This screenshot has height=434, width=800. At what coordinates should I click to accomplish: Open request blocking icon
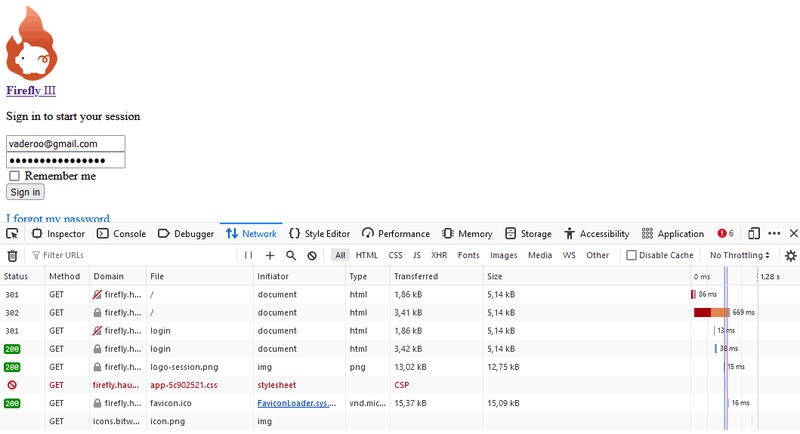[312, 256]
